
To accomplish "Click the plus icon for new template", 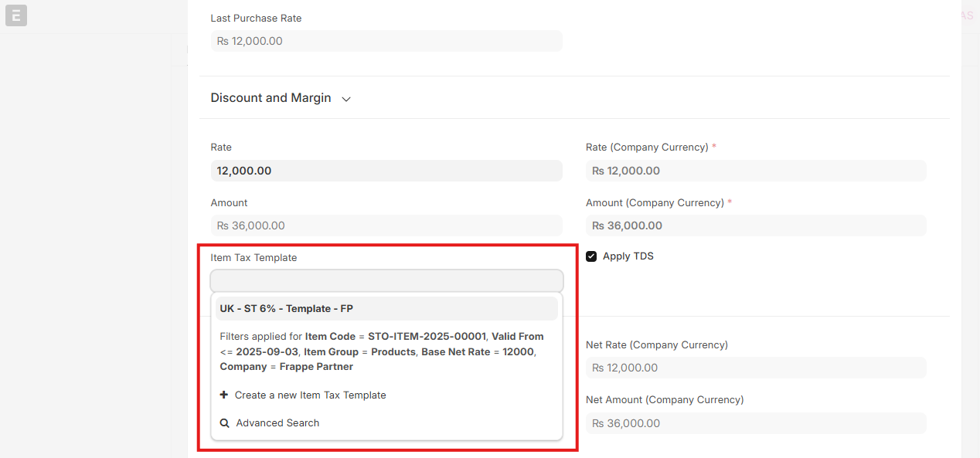I will coord(224,395).
